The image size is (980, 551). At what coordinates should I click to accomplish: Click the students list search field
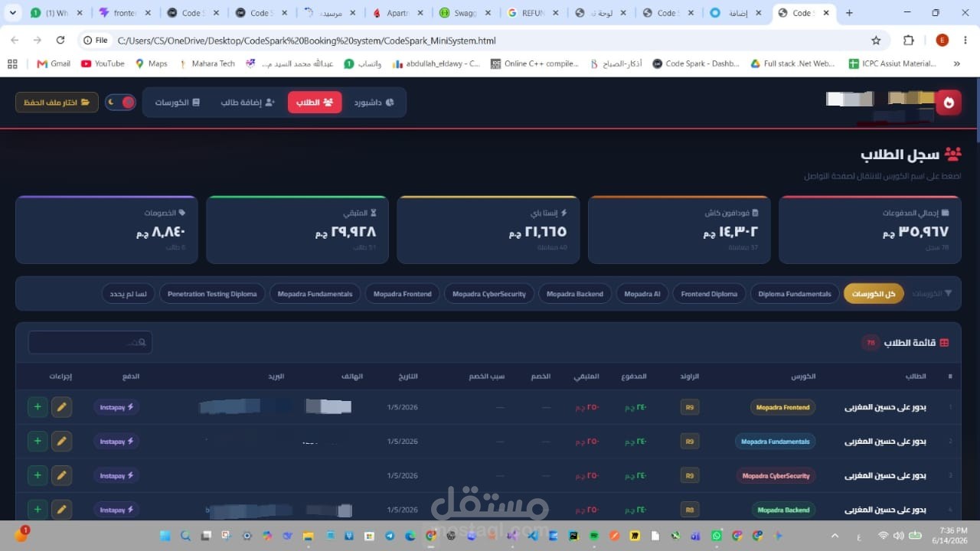point(90,342)
